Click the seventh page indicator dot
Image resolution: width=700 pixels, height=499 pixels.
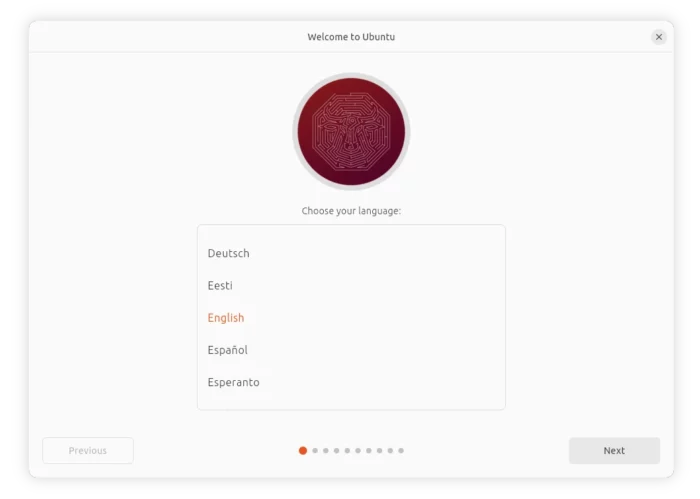pyautogui.click(x=369, y=450)
